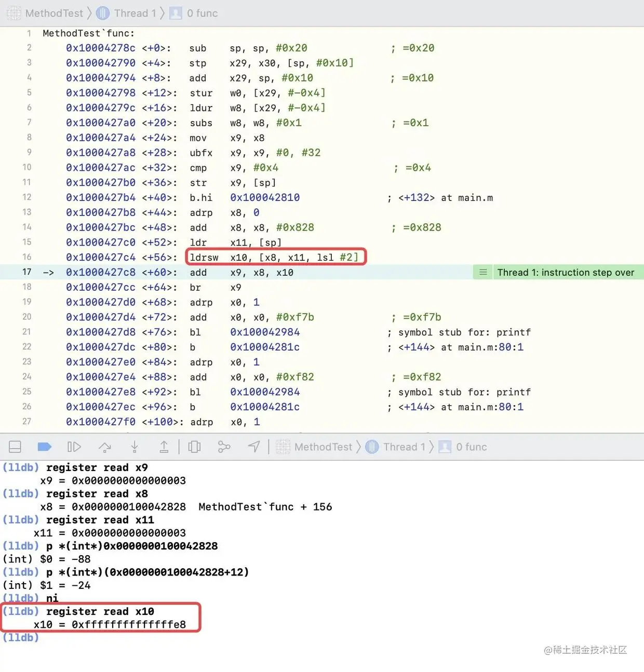Click the stack frame icon in debug bar

[x=445, y=447]
